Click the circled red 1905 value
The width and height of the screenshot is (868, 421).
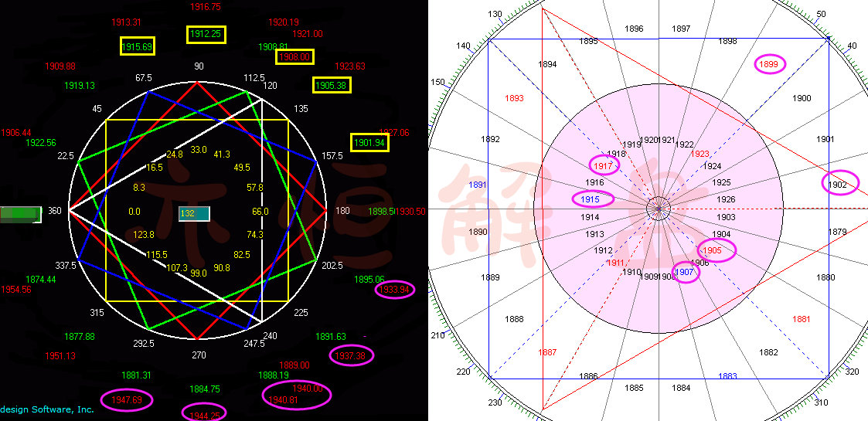[x=717, y=250]
